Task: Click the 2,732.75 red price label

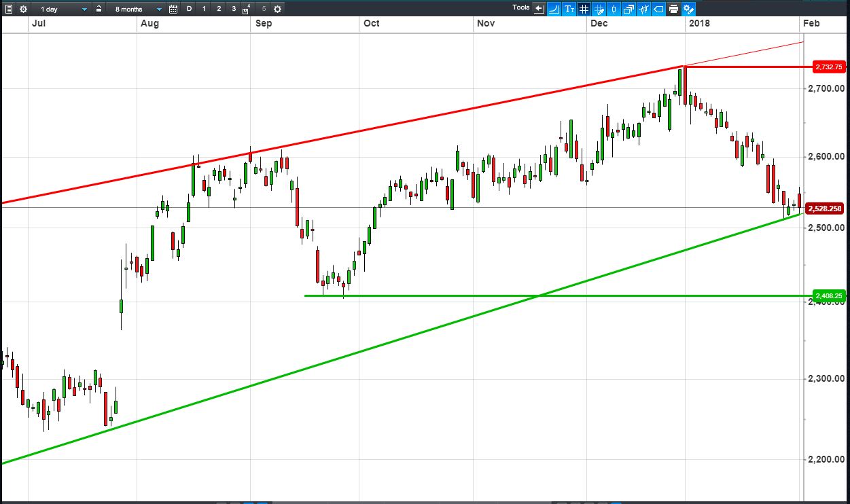Action: pyautogui.click(x=829, y=67)
